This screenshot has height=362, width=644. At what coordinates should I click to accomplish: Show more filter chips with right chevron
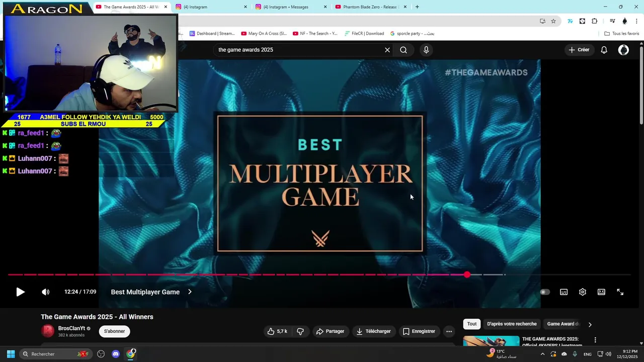(590, 325)
